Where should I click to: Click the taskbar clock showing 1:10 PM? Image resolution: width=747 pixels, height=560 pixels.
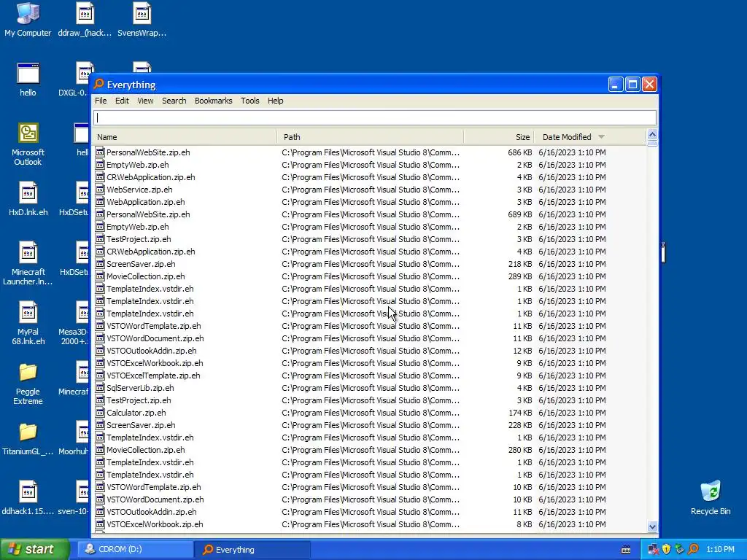click(720, 549)
